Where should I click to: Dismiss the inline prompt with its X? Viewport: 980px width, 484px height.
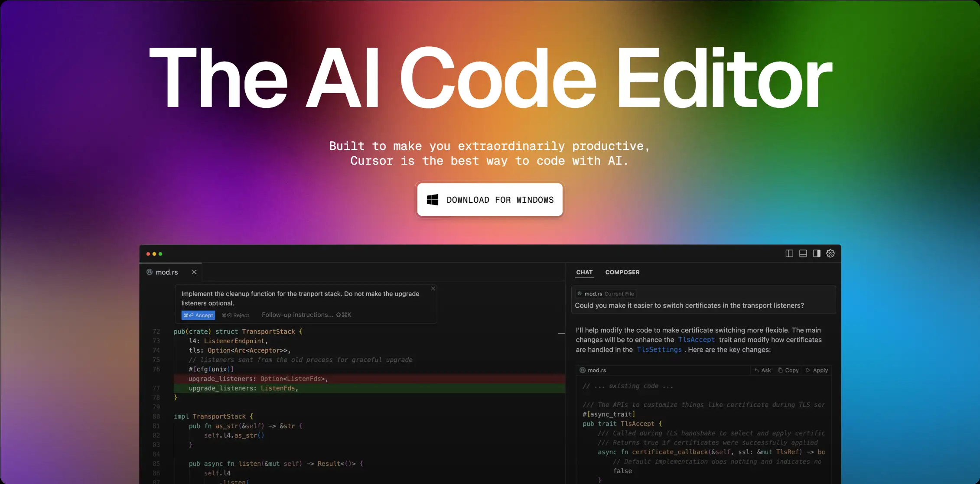[x=433, y=289]
